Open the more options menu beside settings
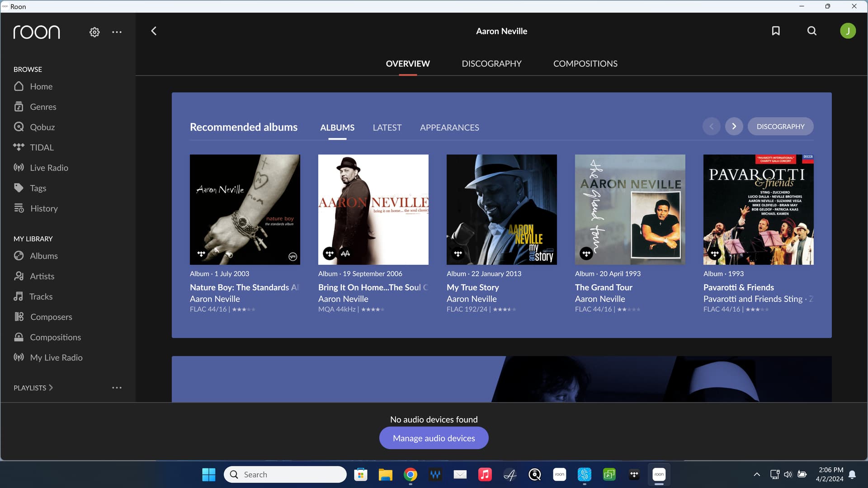 point(117,32)
